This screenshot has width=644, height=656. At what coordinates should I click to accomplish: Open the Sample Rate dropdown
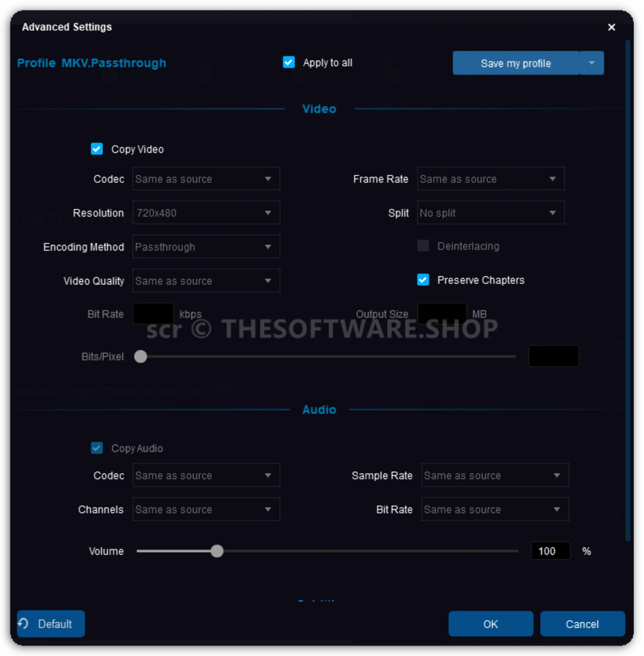coord(495,475)
